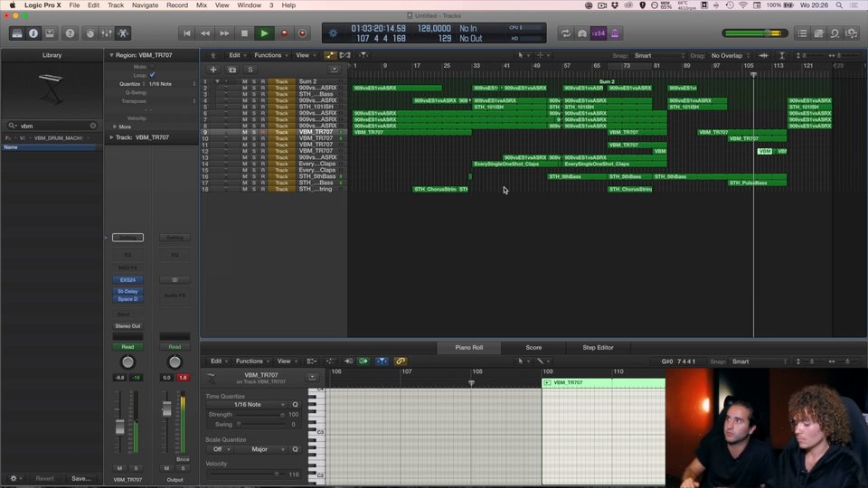This screenshot has height=488, width=868.
Task: Click the Rewind button
Action: pyautogui.click(x=205, y=33)
